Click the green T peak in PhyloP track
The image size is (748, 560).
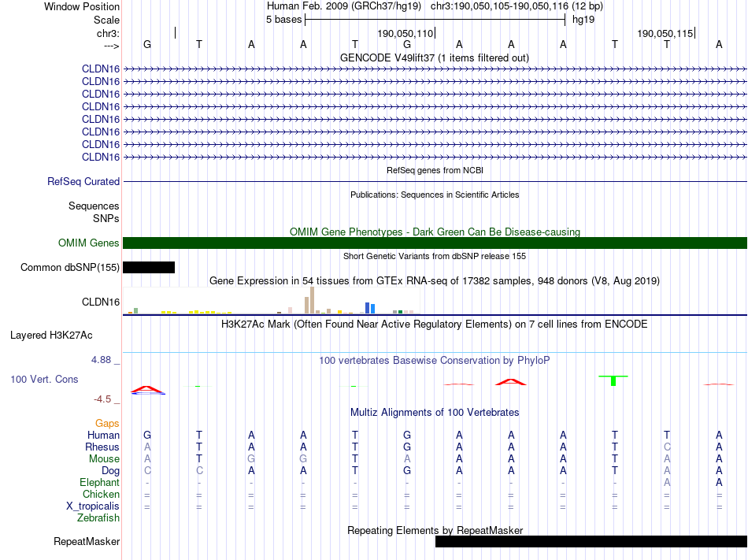(613, 380)
